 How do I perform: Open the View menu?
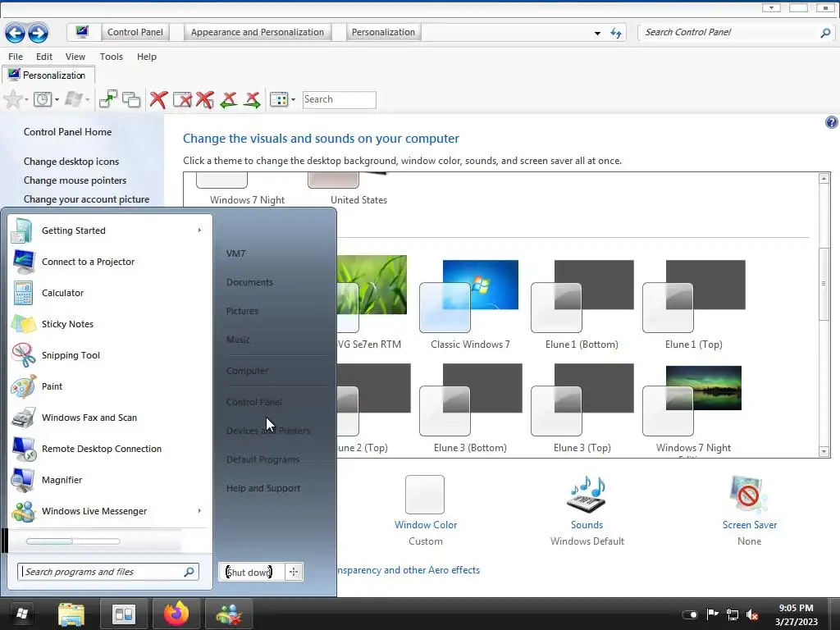click(75, 57)
